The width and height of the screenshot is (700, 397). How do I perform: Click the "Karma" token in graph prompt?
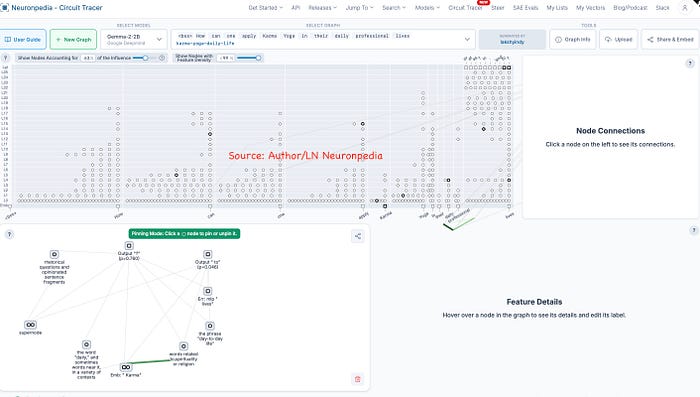point(269,36)
